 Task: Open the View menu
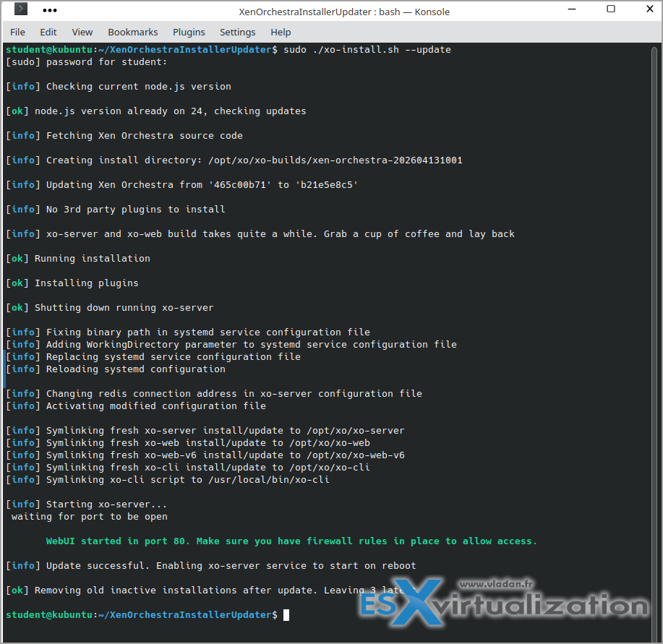(82, 32)
